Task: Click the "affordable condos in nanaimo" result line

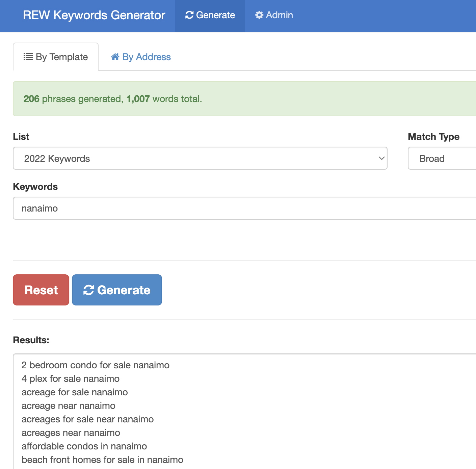Action: (x=84, y=446)
